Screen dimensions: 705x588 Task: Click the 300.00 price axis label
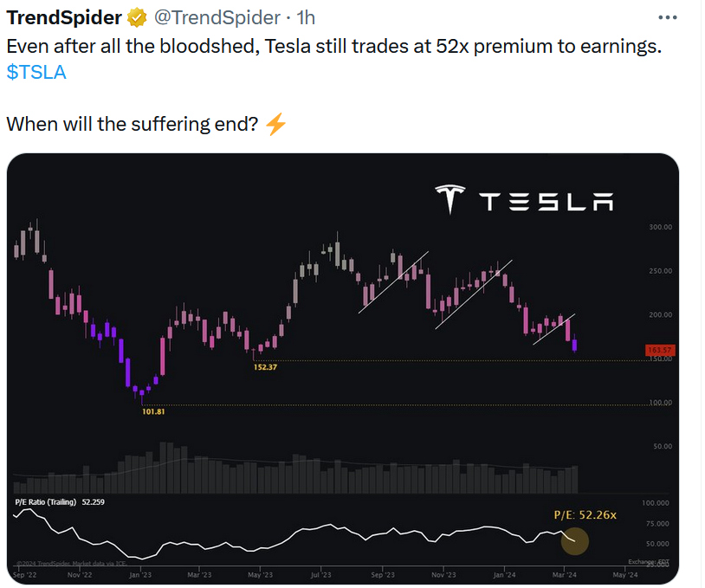point(660,227)
